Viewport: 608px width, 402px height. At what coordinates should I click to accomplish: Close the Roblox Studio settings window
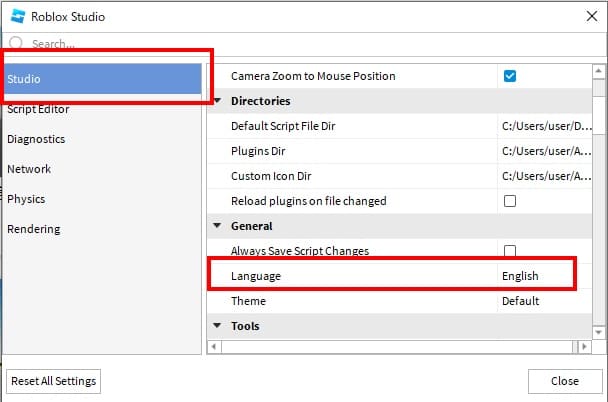[x=592, y=16]
